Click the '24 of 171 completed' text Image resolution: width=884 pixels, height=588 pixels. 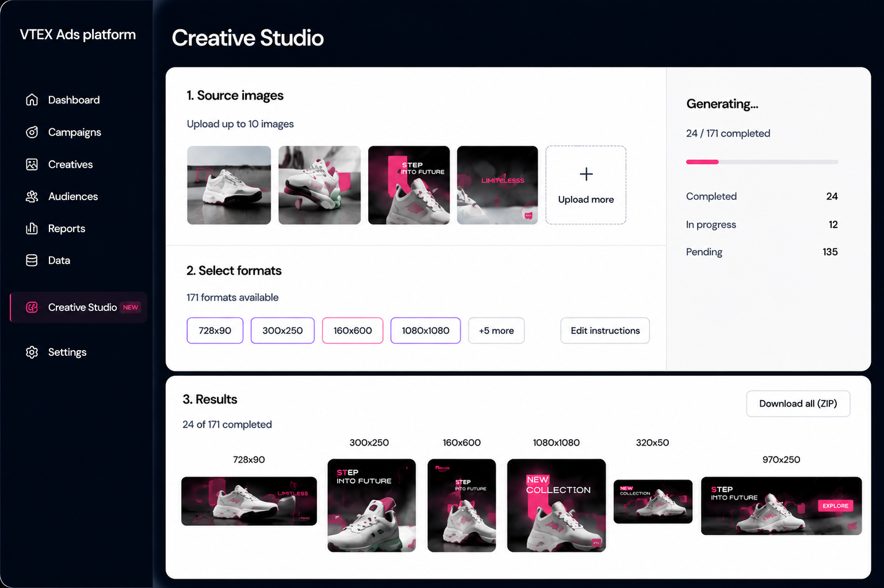[227, 424]
